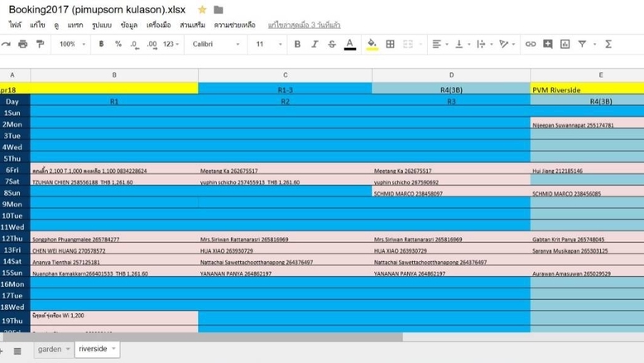
Task: Open ข้อมูล (Data) menu
Action: coord(129,25)
